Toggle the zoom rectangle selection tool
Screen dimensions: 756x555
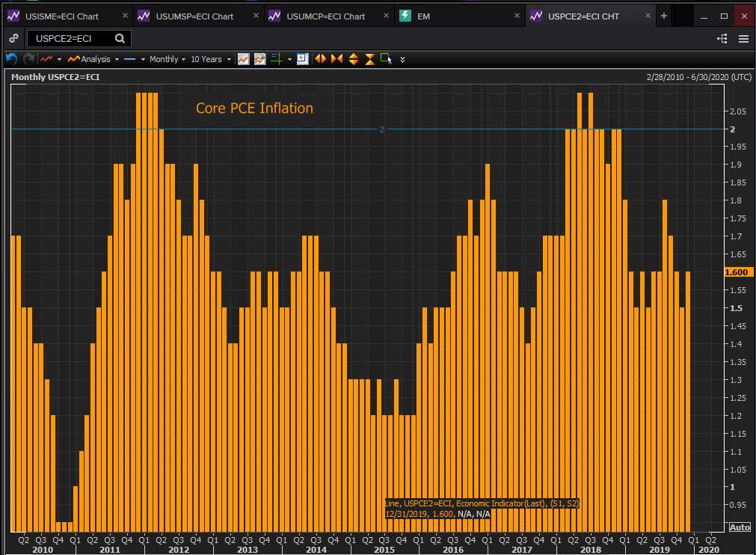[x=386, y=58]
